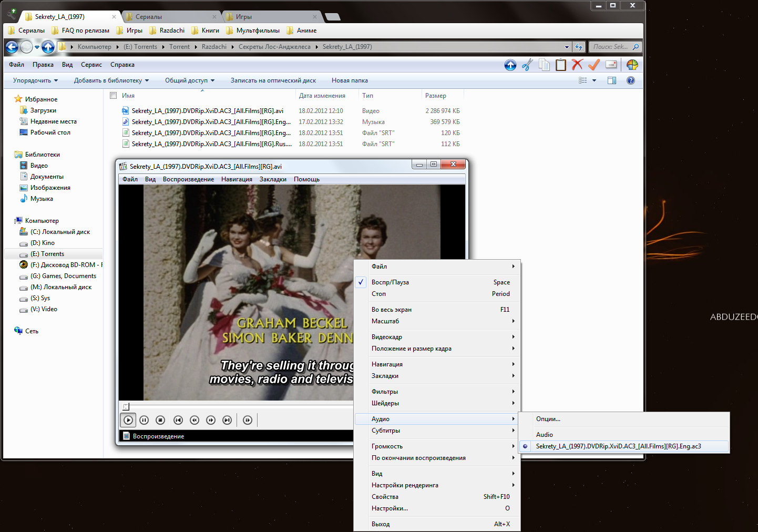The image size is (758, 532).
Task: Click the Copy pages icon in Explorer toolbar
Action: pos(544,65)
